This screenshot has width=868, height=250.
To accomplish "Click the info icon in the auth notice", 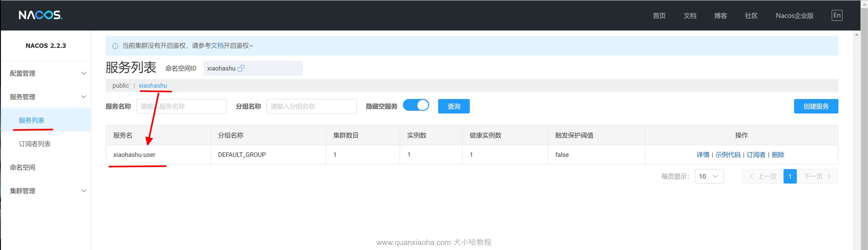I will [115, 46].
